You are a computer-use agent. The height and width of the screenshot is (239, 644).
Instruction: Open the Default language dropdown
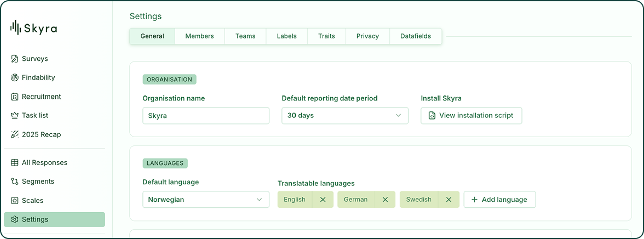[206, 199]
